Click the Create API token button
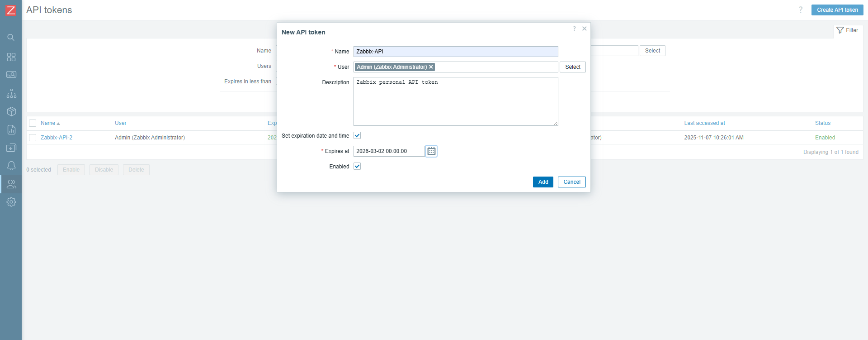This screenshot has width=868, height=340. tap(837, 10)
